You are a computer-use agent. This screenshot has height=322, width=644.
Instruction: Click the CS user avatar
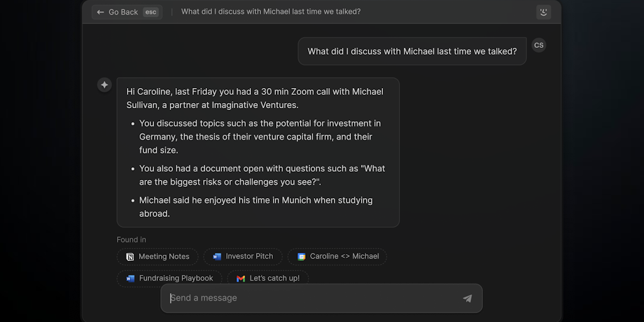(538, 45)
